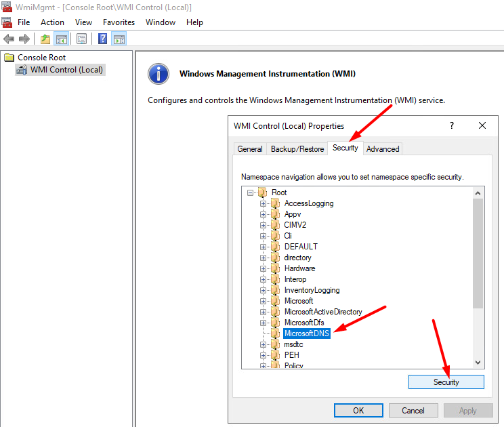The width and height of the screenshot is (504, 427).
Task: Select the Root namespace label
Action: point(279,192)
